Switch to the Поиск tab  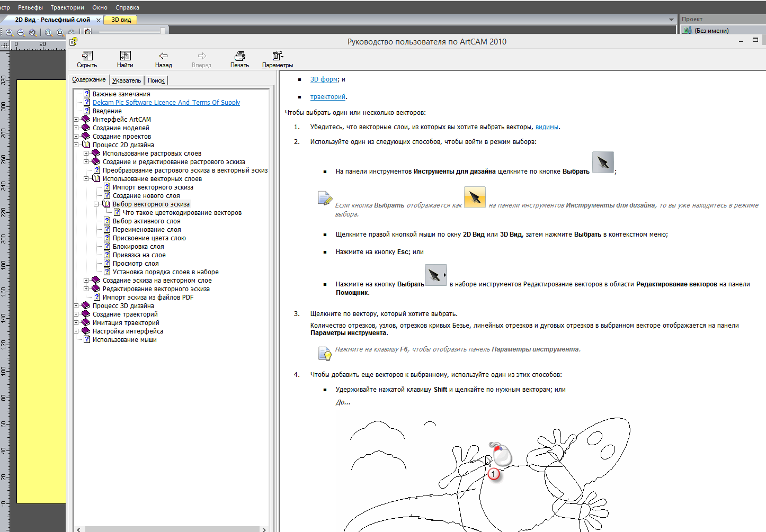[156, 80]
